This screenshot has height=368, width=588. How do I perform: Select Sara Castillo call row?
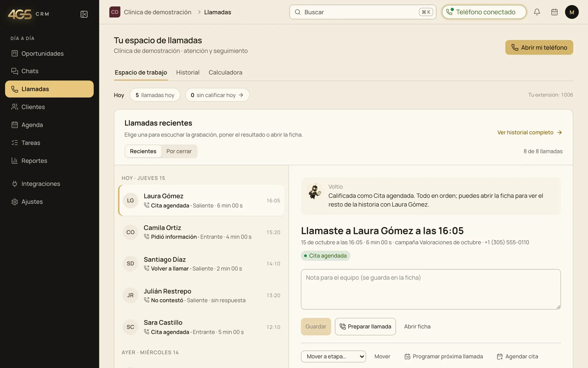(201, 327)
